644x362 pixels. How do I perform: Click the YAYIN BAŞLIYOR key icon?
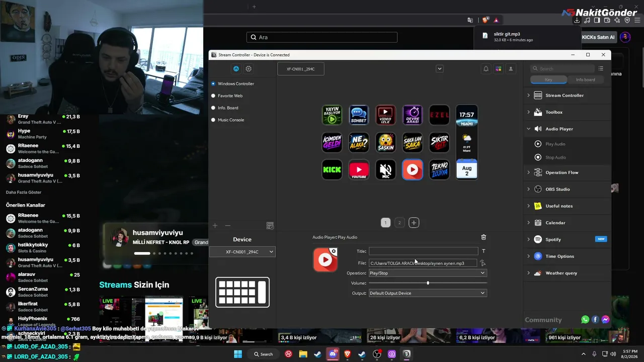332,115
